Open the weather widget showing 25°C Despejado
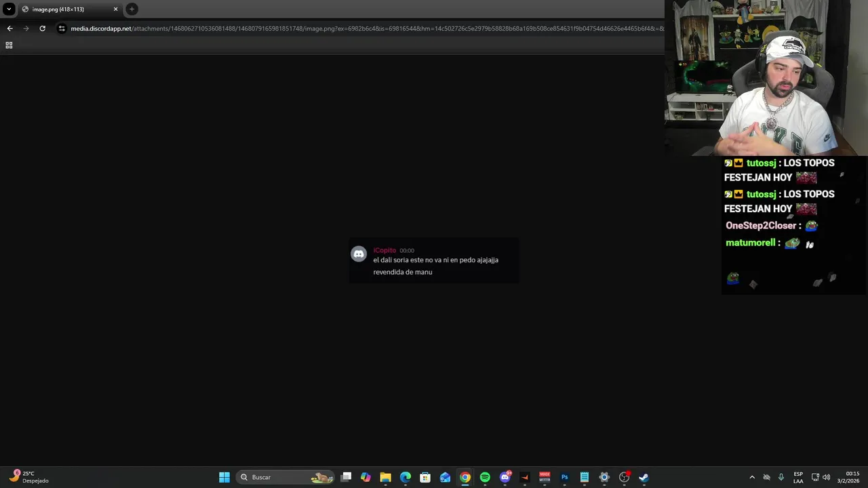868x488 pixels. tap(28, 477)
